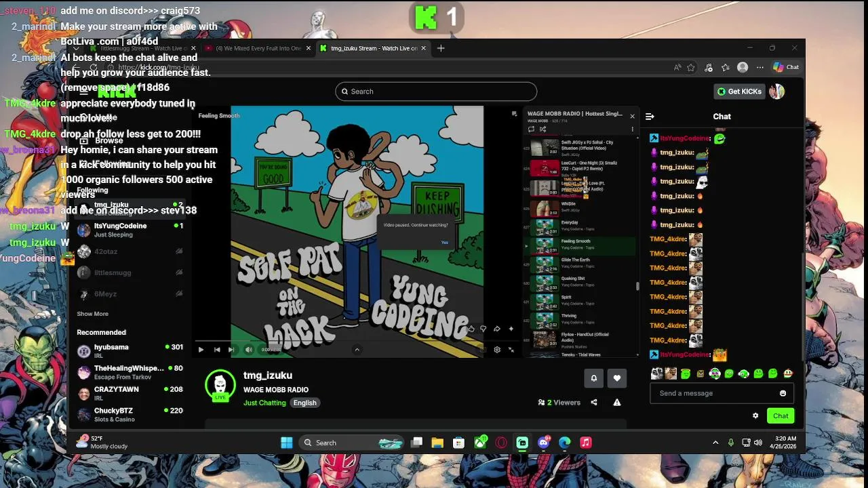
Task: Expand the player's up-chevron panel
Action: (x=357, y=350)
